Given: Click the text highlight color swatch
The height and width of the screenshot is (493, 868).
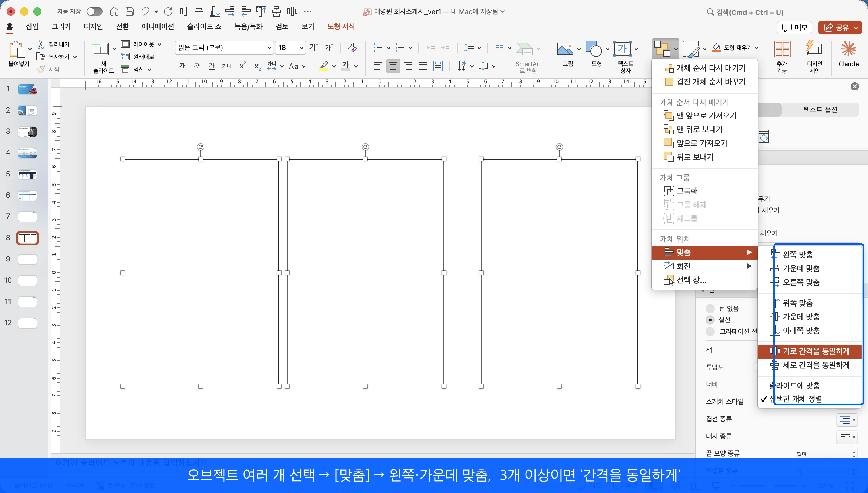Looking at the screenshot, I should click(x=324, y=66).
